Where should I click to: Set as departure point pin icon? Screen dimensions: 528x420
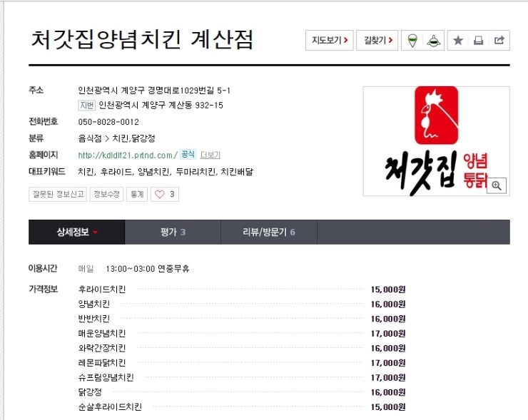412,41
